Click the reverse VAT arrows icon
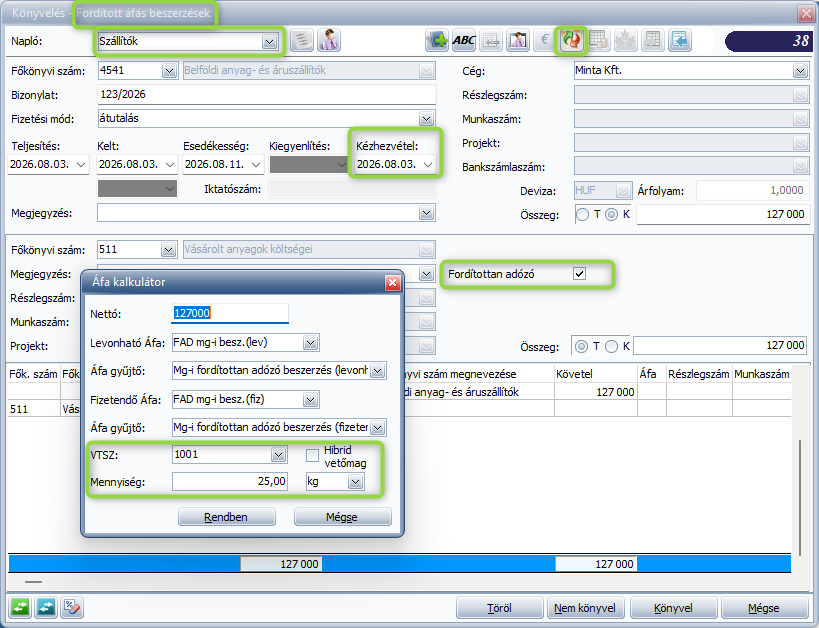Image resolution: width=819 pixels, height=628 pixels. [x=571, y=40]
